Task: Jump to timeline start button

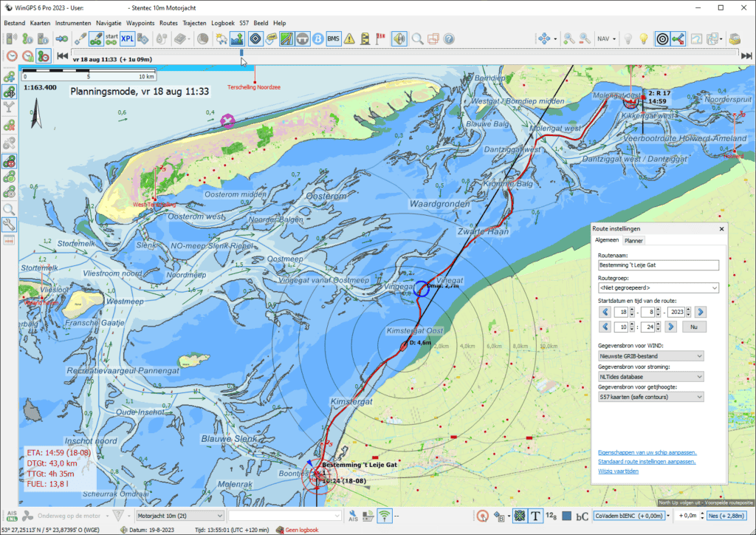Action: (x=62, y=56)
